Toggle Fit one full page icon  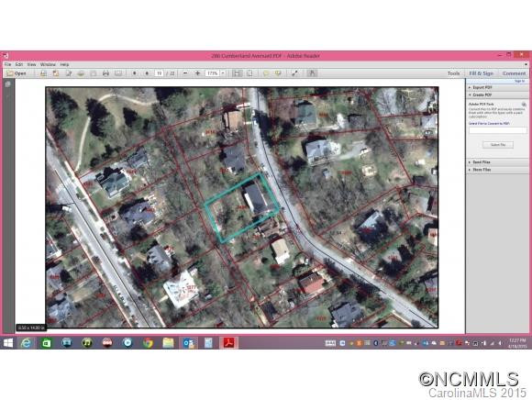pos(249,73)
